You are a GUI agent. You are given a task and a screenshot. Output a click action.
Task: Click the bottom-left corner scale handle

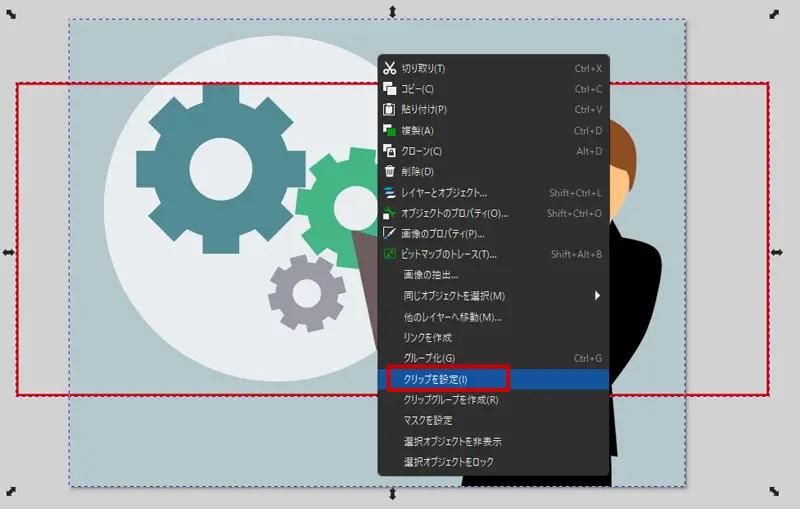pos(11,491)
